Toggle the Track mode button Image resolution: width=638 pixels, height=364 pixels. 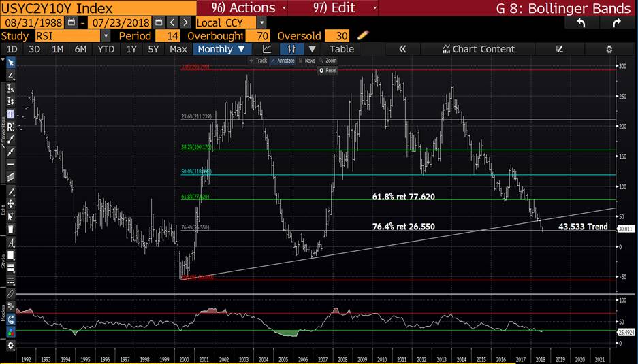[x=258, y=60]
